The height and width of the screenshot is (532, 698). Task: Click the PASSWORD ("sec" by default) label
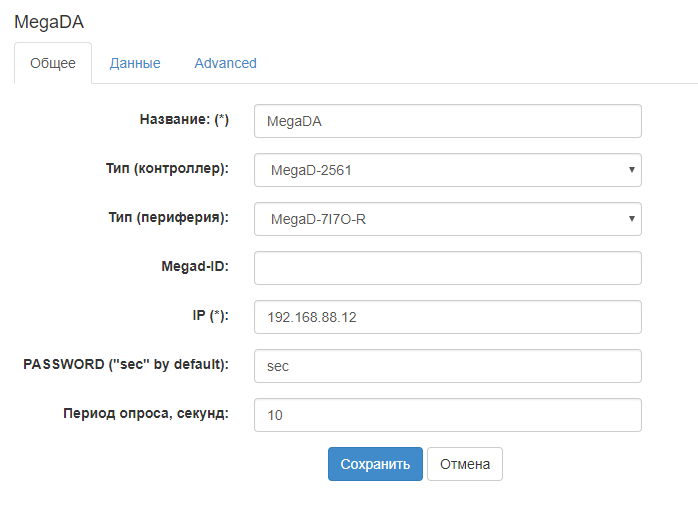126,364
